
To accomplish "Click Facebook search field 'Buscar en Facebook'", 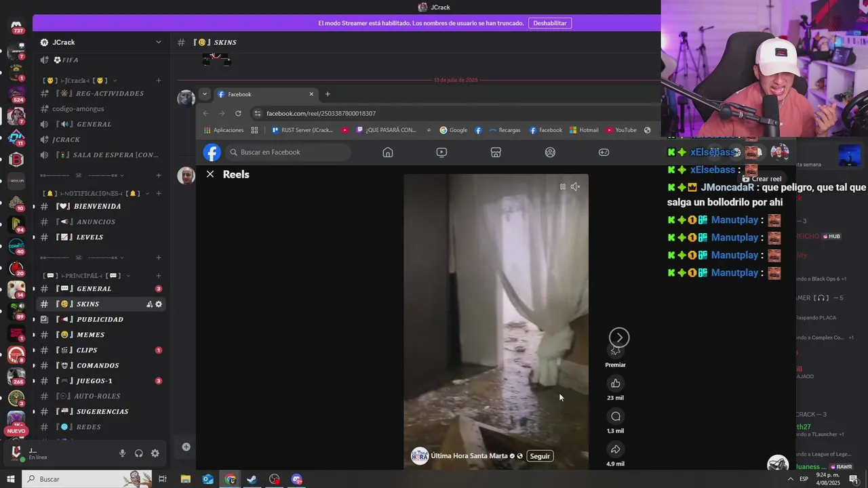I will coord(288,152).
